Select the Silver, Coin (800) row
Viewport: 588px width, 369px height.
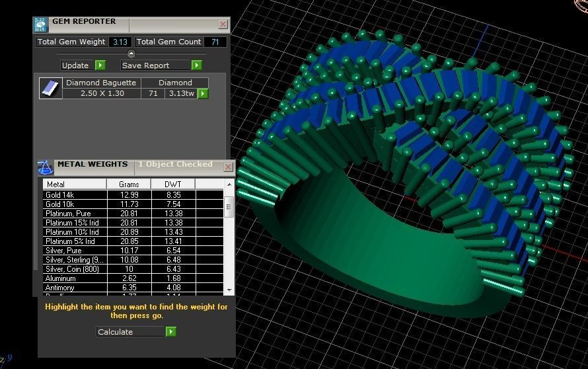(133, 268)
